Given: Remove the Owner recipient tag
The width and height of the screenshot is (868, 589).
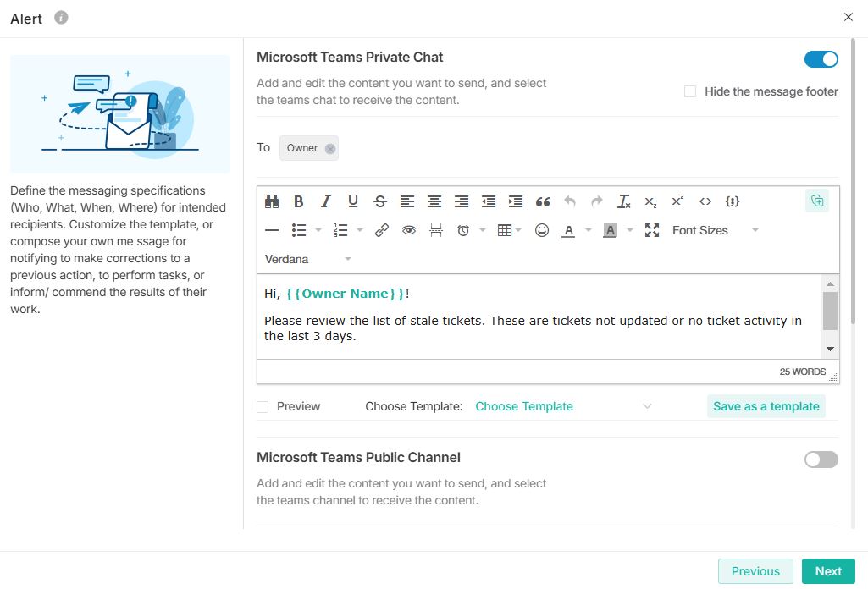Looking at the screenshot, I should [330, 149].
